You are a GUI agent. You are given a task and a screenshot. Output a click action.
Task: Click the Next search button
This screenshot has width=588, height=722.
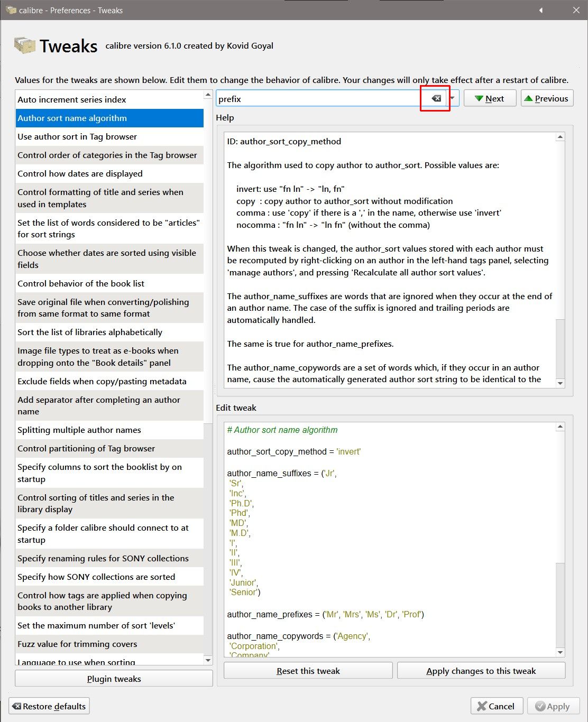pyautogui.click(x=490, y=98)
